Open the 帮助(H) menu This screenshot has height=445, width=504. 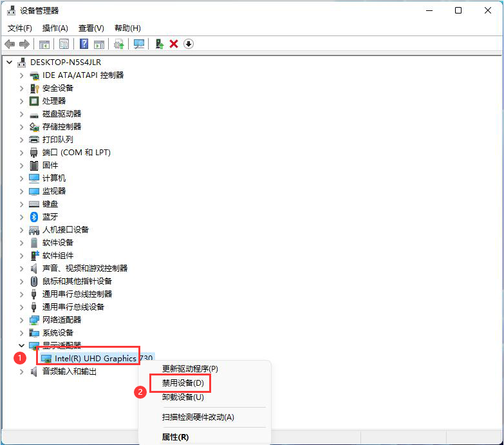[127, 28]
